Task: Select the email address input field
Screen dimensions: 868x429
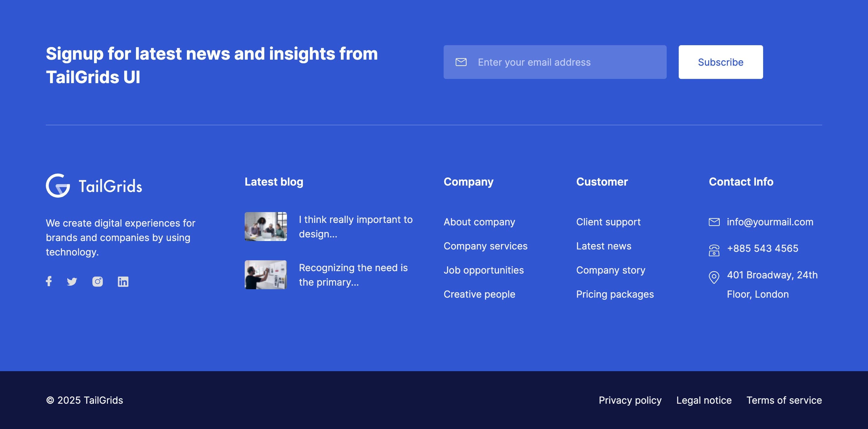Action: (x=555, y=62)
